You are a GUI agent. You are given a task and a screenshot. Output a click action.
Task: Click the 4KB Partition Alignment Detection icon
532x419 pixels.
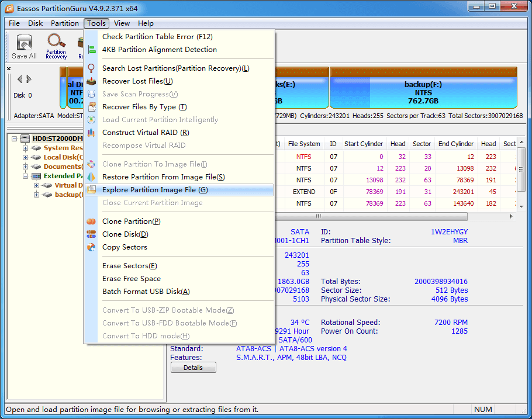[x=92, y=50]
